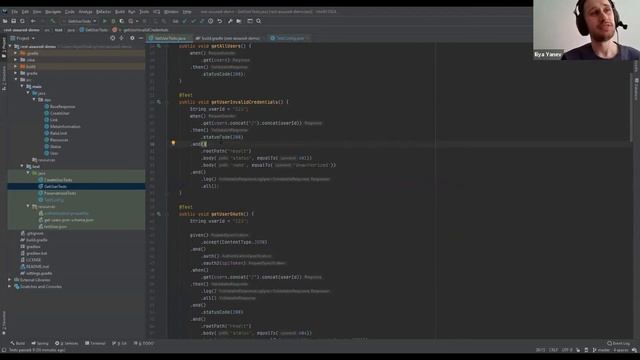Hide the Project panel with minus icon
Image resolution: width=640 pixels, height=360 pixels.
click(x=141, y=38)
